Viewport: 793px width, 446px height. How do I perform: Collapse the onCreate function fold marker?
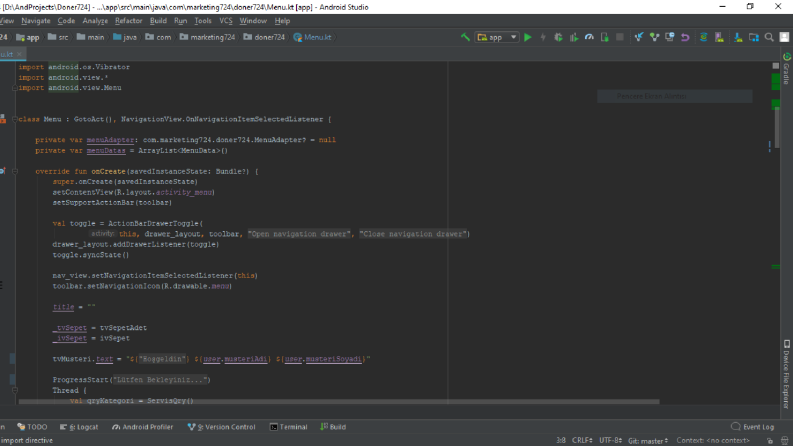15,171
